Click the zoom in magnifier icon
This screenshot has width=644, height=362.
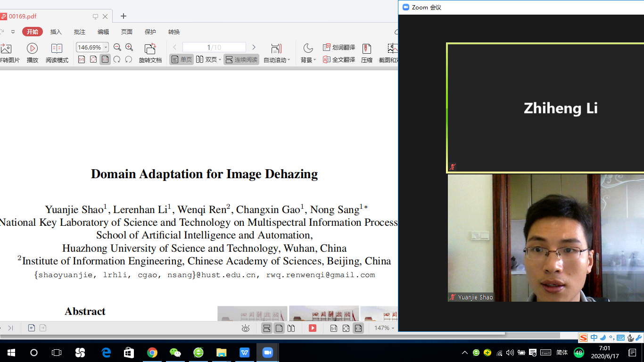[x=129, y=47]
